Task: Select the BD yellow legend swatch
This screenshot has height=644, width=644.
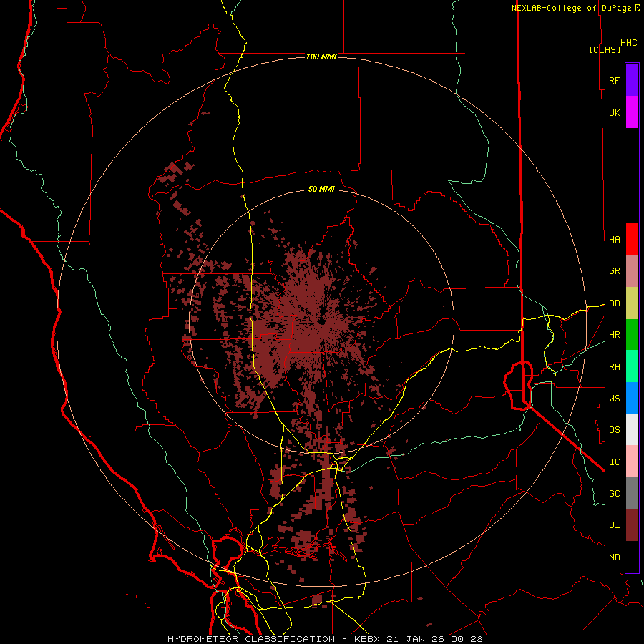Action: (632, 303)
